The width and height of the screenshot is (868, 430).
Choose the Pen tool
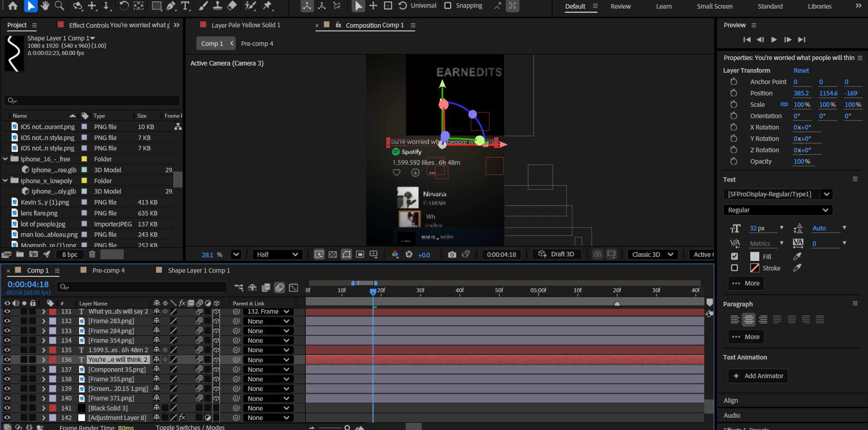(171, 6)
